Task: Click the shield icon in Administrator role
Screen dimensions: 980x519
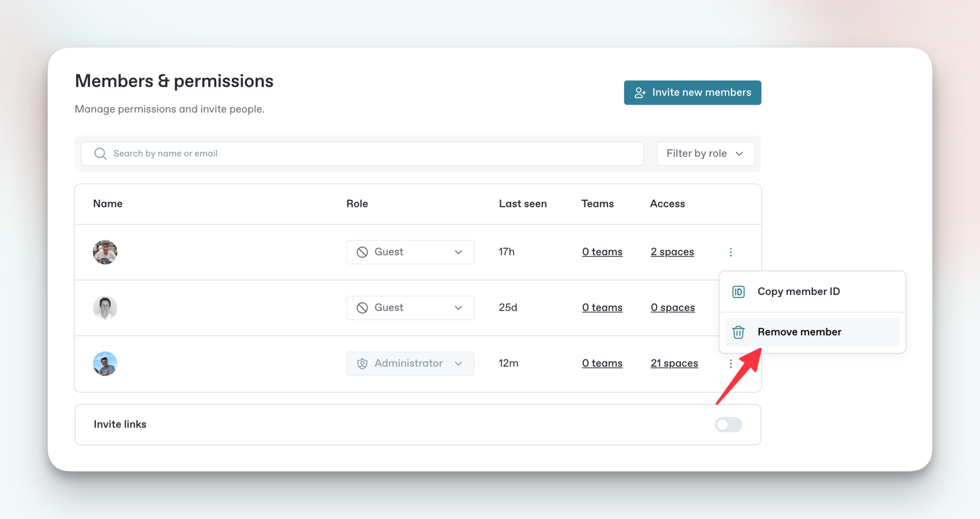Action: 362,364
